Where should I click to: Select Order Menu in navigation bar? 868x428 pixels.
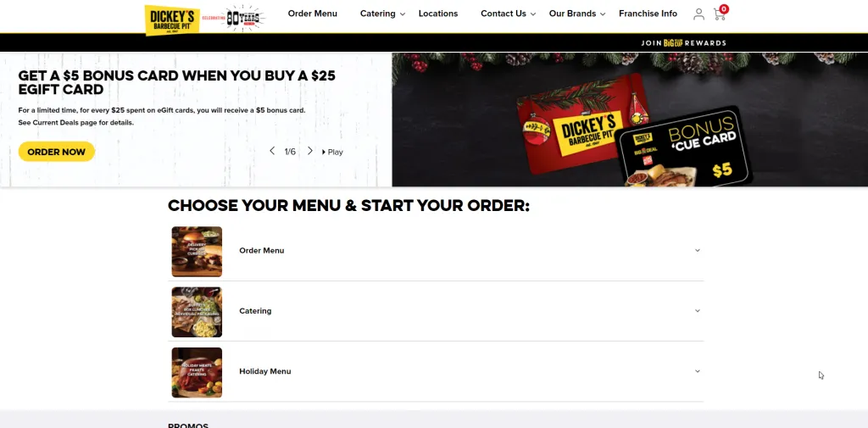(312, 14)
